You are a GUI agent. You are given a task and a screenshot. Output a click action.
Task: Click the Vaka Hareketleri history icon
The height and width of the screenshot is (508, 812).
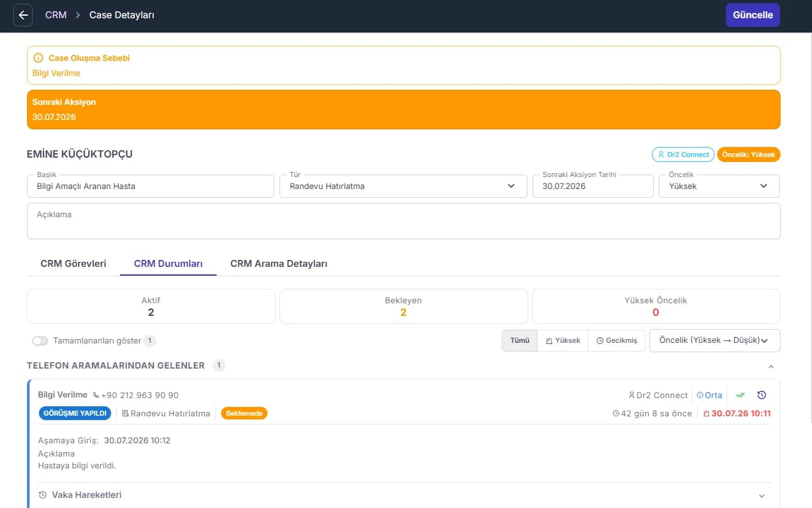tap(43, 495)
